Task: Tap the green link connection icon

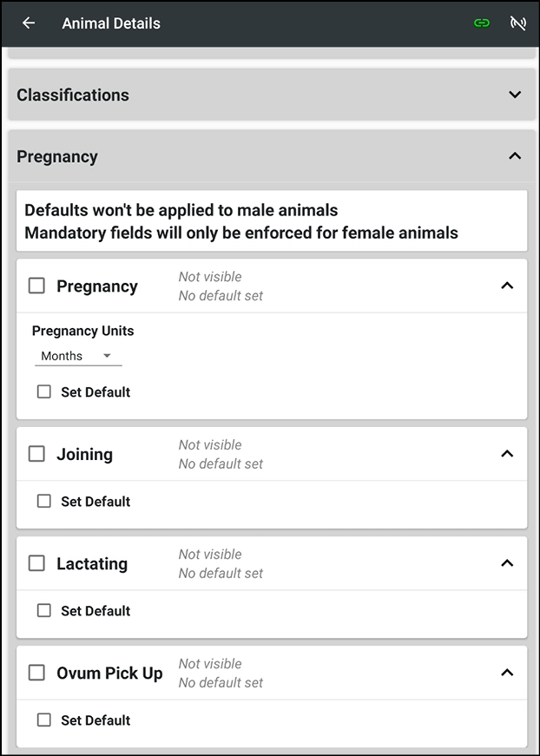Action: click(x=482, y=23)
